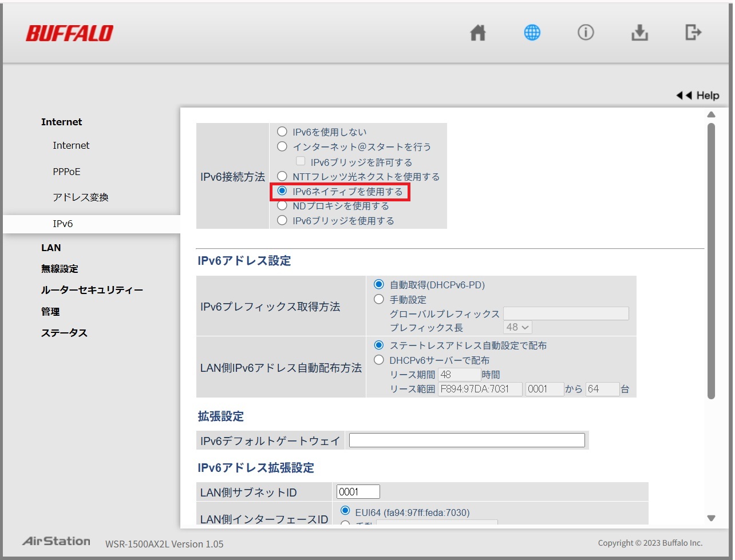Click the lease range count field 64
735x560 pixels.
(602, 389)
